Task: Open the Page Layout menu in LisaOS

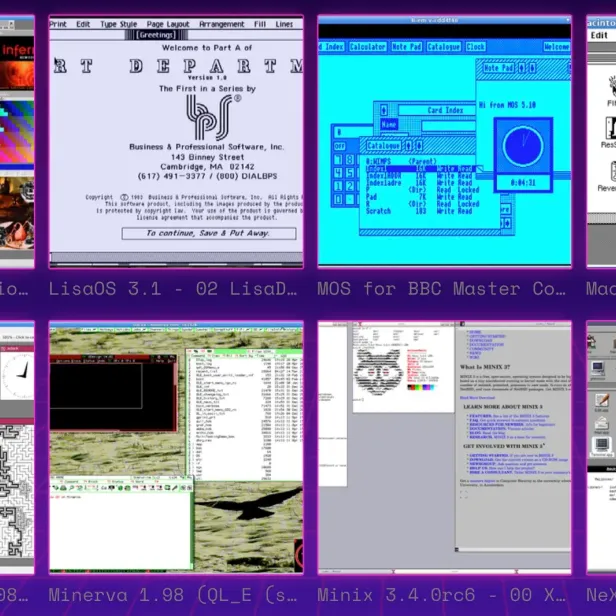Action: pyautogui.click(x=168, y=24)
